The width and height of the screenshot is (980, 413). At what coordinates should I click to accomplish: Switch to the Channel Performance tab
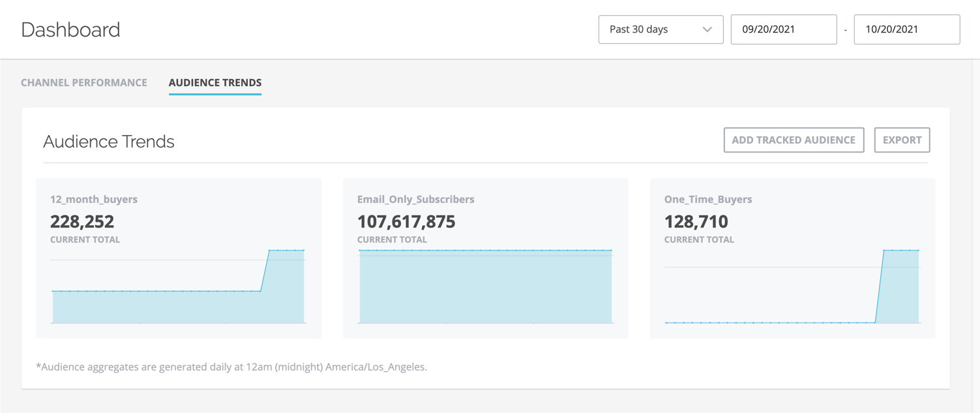click(84, 83)
